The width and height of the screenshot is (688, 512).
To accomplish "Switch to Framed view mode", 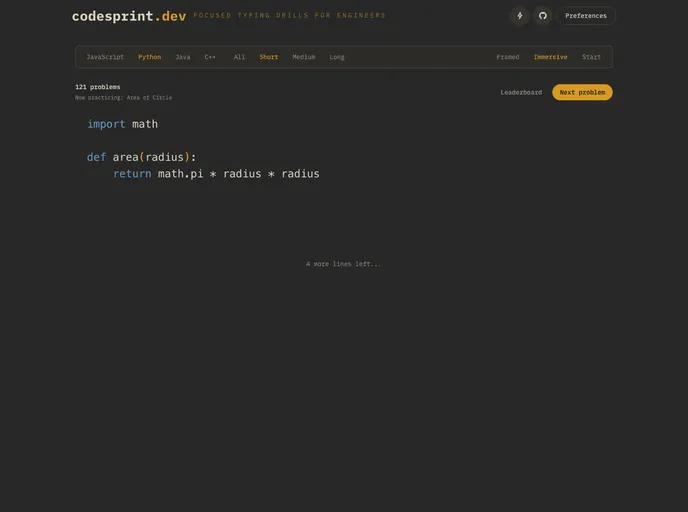I will (508, 57).
